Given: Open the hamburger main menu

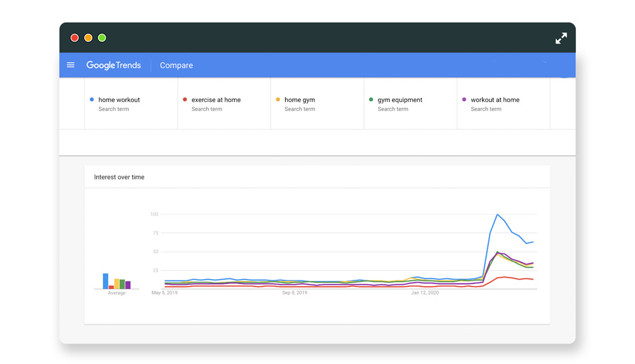Looking at the screenshot, I should tap(70, 65).
